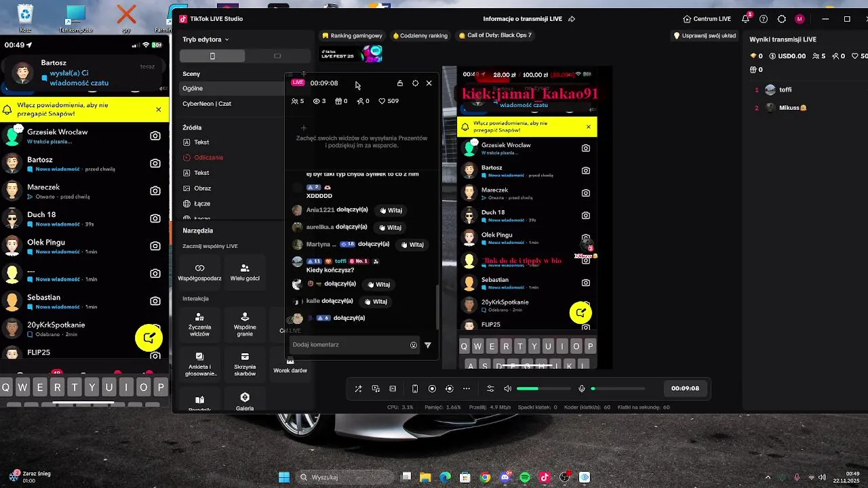The width and height of the screenshot is (868, 488).
Task: Click the views eye counter icon
Action: (319, 101)
